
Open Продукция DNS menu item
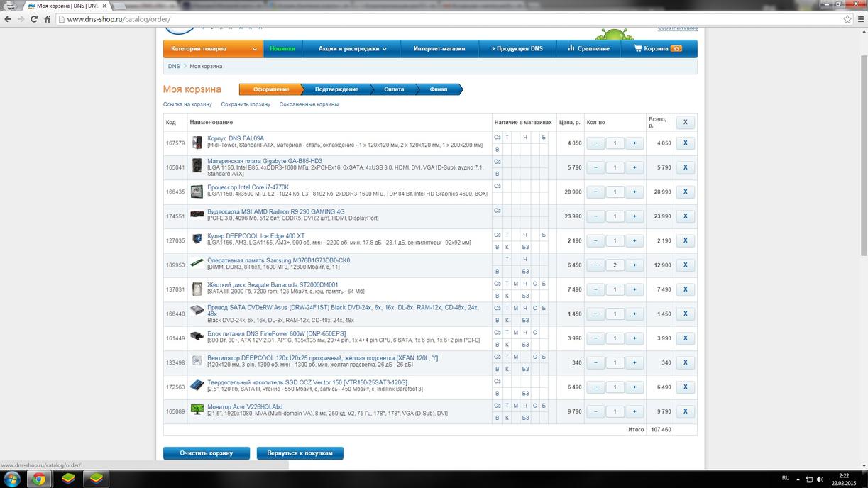pos(516,49)
